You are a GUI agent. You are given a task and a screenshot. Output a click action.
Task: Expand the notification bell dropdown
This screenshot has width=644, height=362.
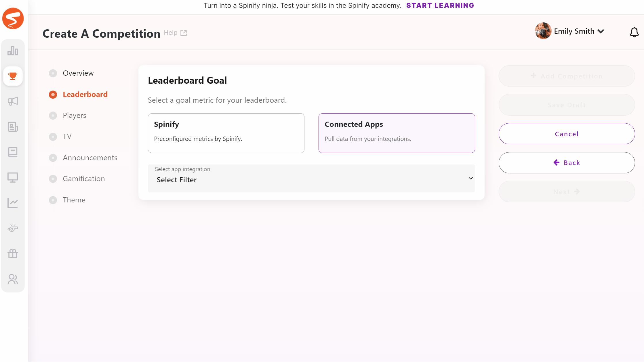634,31
